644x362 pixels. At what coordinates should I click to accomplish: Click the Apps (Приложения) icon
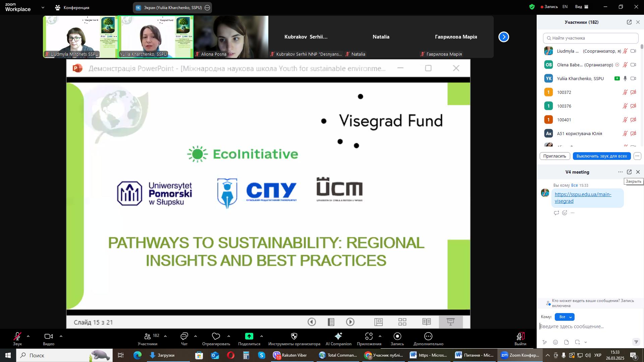pos(369,337)
